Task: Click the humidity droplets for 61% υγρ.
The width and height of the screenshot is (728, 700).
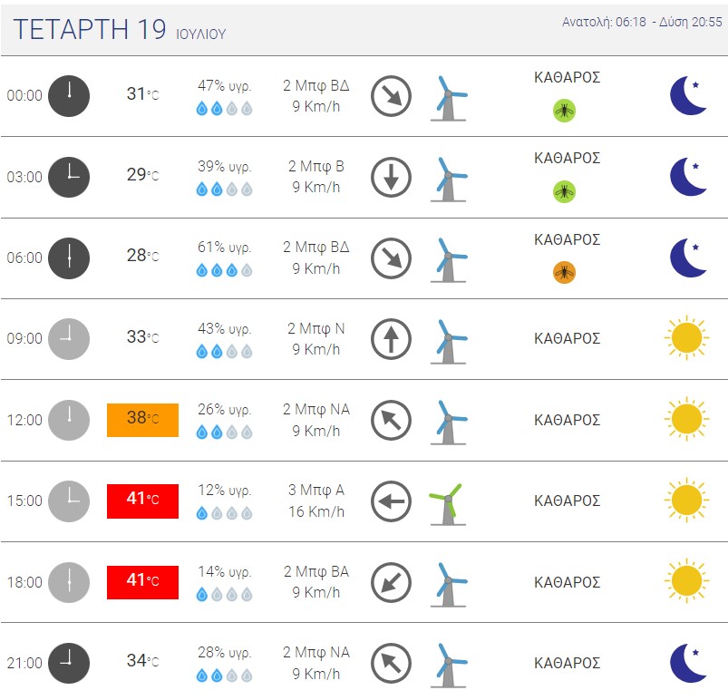Action: [224, 270]
